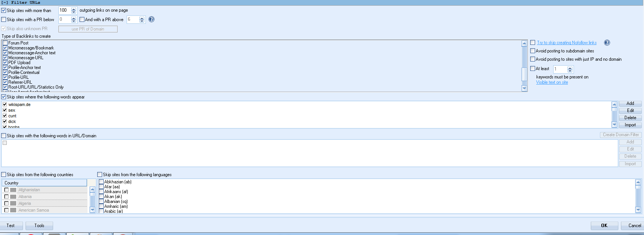Open help icon beside Nofollow links option

pos(607,43)
